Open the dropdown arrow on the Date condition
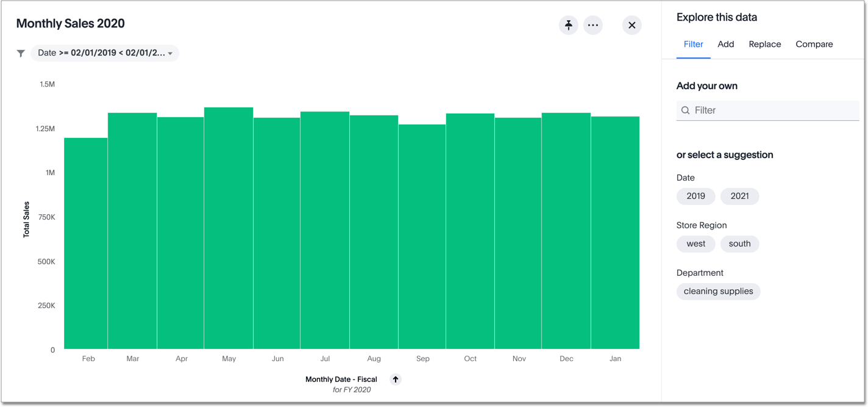 tap(171, 53)
